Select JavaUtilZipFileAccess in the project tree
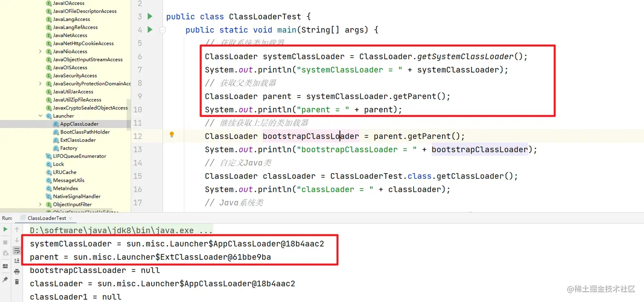644x302 pixels. pyautogui.click(x=77, y=100)
